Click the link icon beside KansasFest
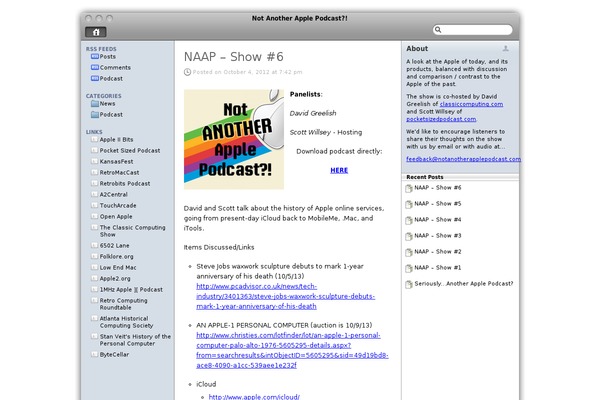This screenshot has height=400, width=600. point(95,161)
